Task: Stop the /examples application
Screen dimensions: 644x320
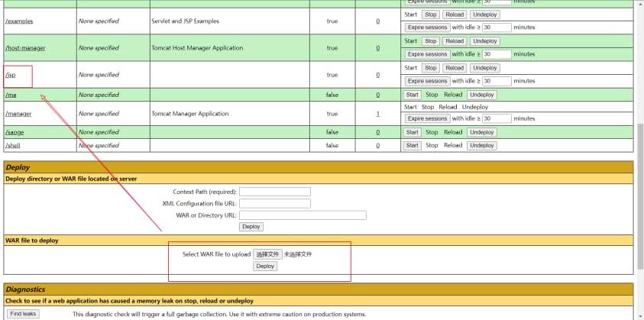Action: click(431, 15)
